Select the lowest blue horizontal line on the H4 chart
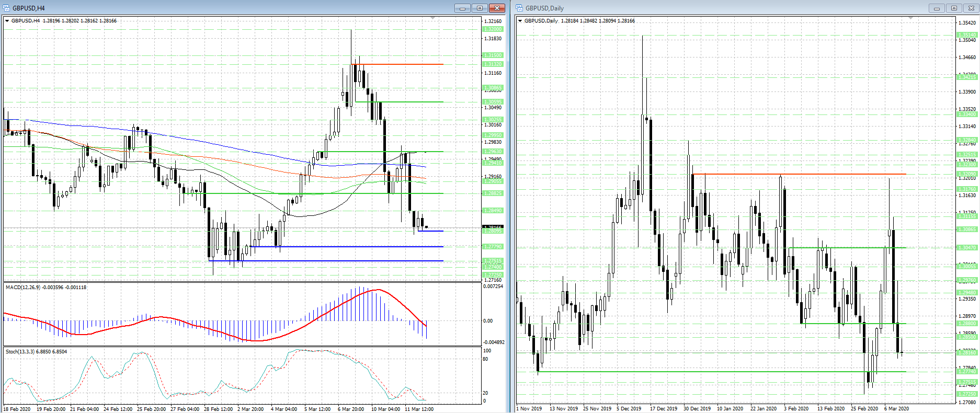 (326, 260)
